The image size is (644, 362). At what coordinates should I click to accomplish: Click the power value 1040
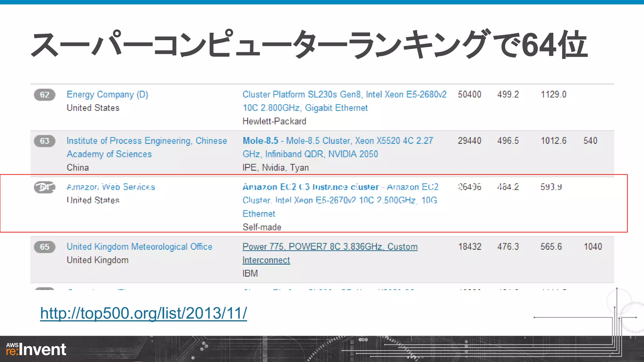[x=593, y=246]
